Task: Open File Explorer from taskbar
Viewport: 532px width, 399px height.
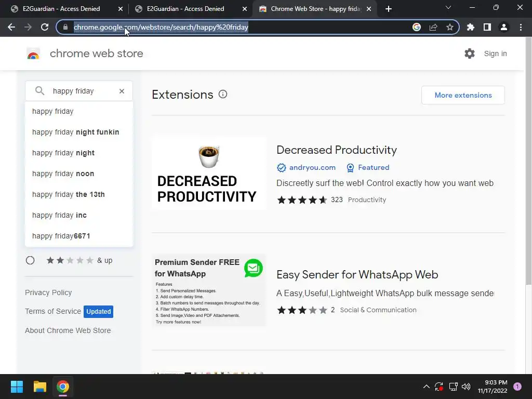Action: coord(39,387)
